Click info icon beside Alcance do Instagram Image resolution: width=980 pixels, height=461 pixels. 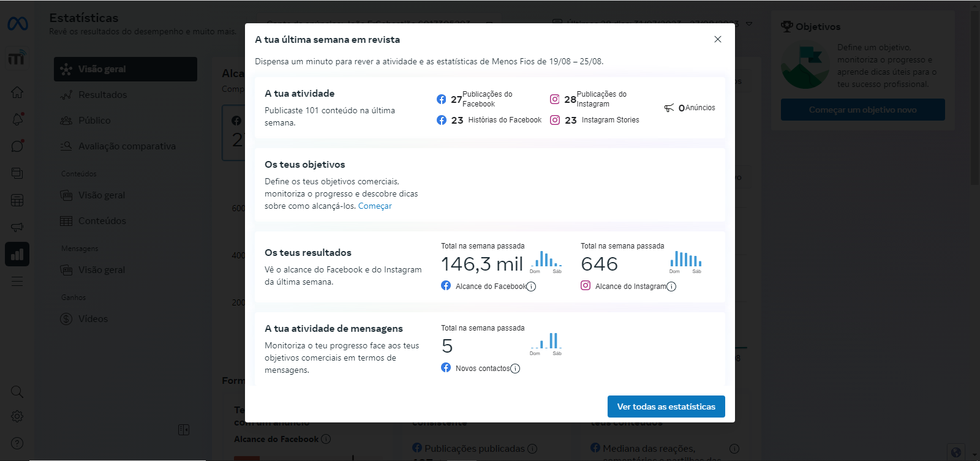pyautogui.click(x=671, y=287)
